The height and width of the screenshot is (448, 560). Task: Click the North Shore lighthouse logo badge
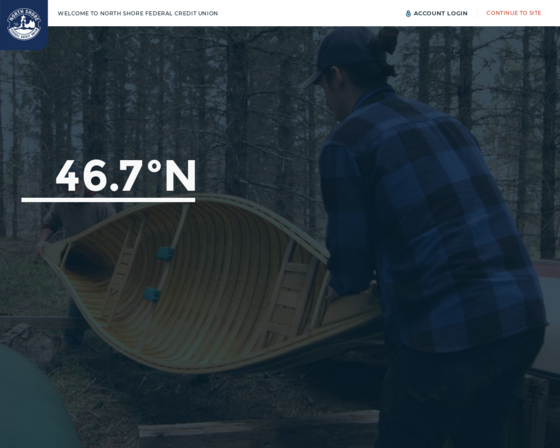(x=24, y=24)
